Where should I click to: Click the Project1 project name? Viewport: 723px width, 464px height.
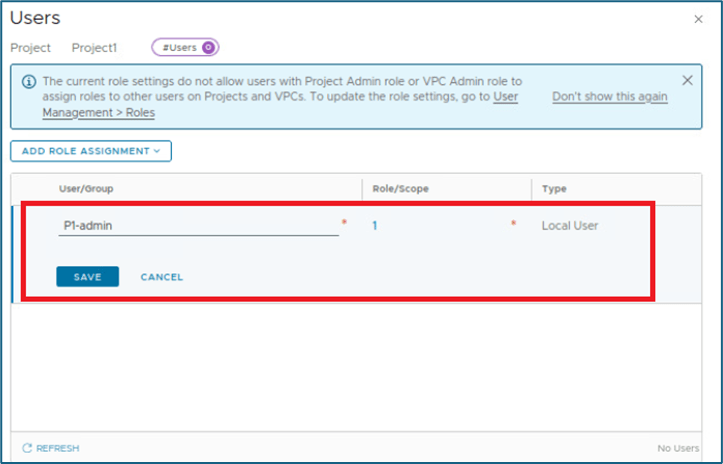(x=94, y=48)
